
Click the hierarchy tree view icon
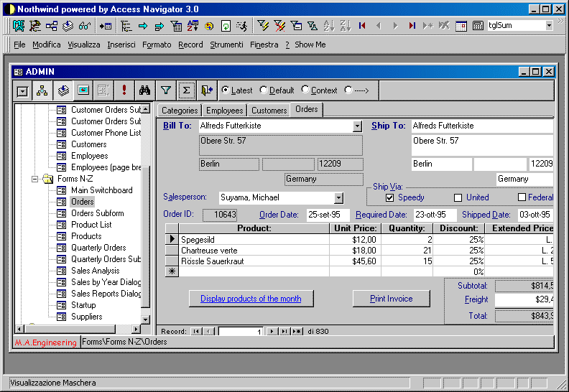click(42, 90)
